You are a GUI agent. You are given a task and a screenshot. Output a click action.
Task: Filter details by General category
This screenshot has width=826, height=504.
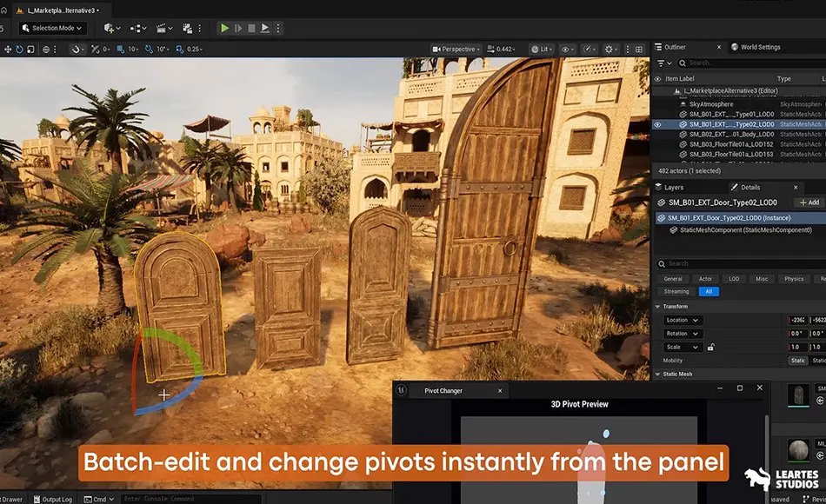(673, 279)
